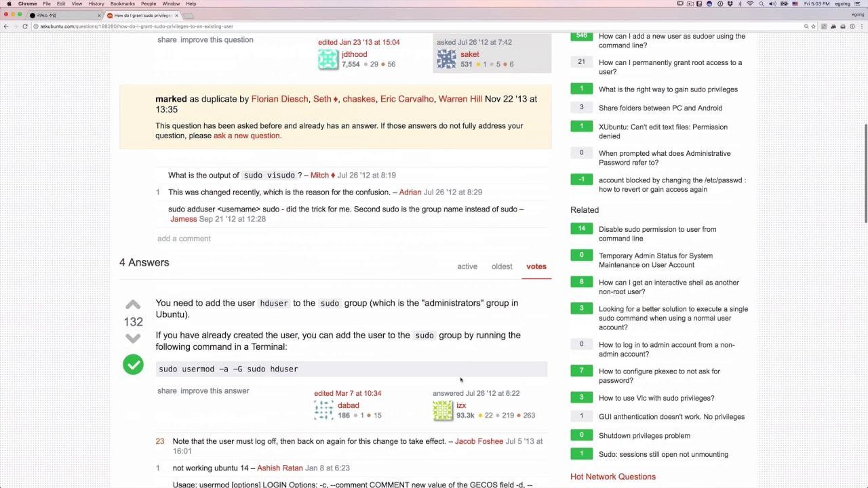This screenshot has width=868, height=488.
Task: Click the address bar URL
Action: 137,26
